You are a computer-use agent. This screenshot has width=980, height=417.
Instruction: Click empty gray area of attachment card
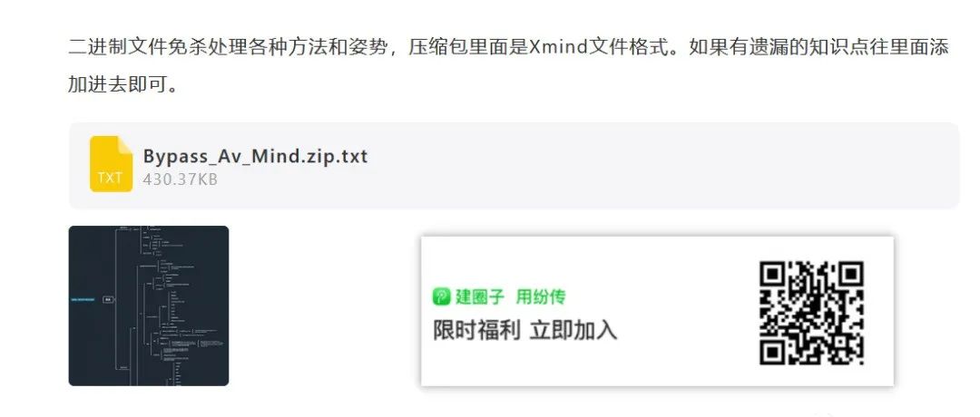click(x=656, y=165)
